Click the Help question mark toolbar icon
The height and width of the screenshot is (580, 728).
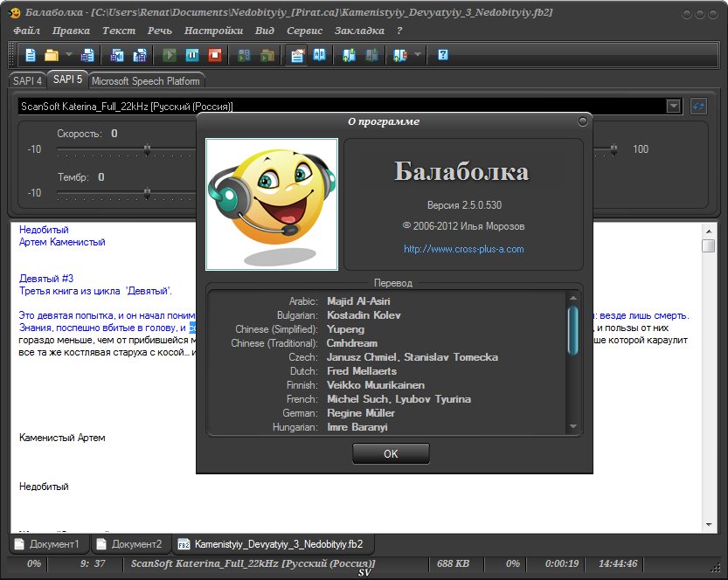click(443, 55)
